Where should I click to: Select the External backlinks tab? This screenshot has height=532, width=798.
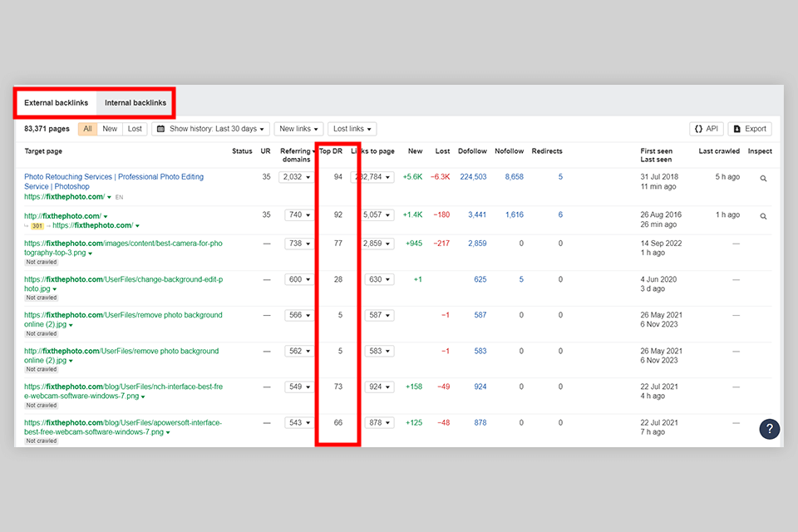[56, 103]
